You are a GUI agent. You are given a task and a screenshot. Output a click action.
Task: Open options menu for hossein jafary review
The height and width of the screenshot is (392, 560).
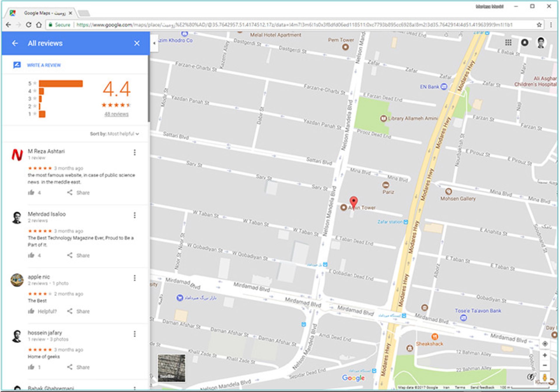click(x=134, y=334)
